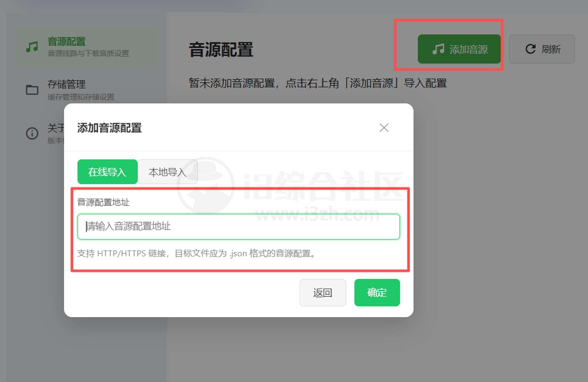588x382 pixels.
Task: Click 刷新 to refresh the source list
Action: (542, 49)
